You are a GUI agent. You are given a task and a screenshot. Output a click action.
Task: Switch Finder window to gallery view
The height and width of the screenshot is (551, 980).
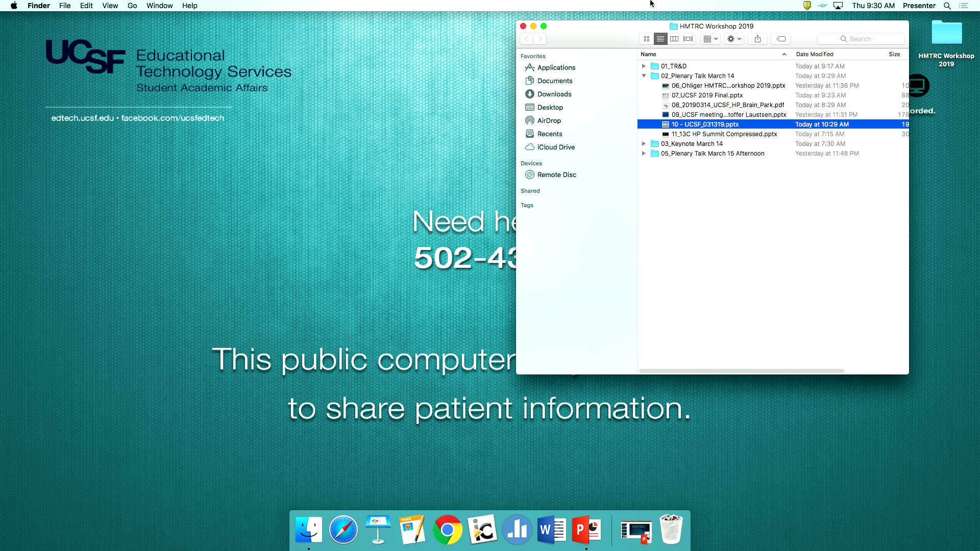pyautogui.click(x=688, y=39)
